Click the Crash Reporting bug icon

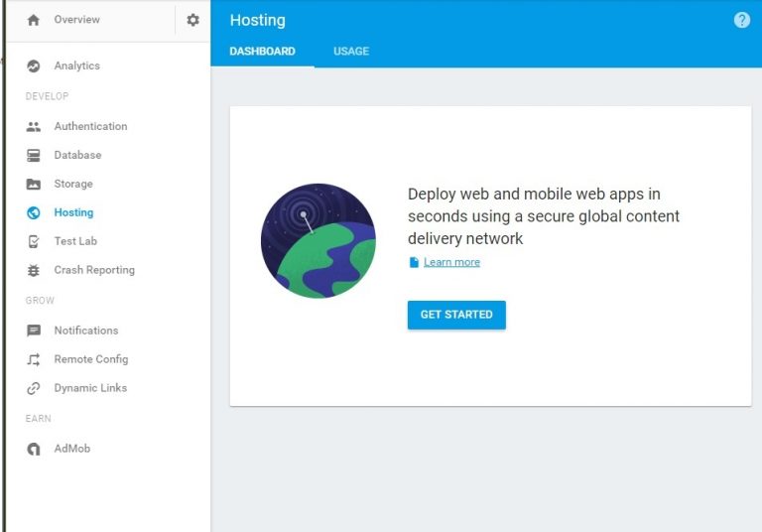click(x=34, y=270)
